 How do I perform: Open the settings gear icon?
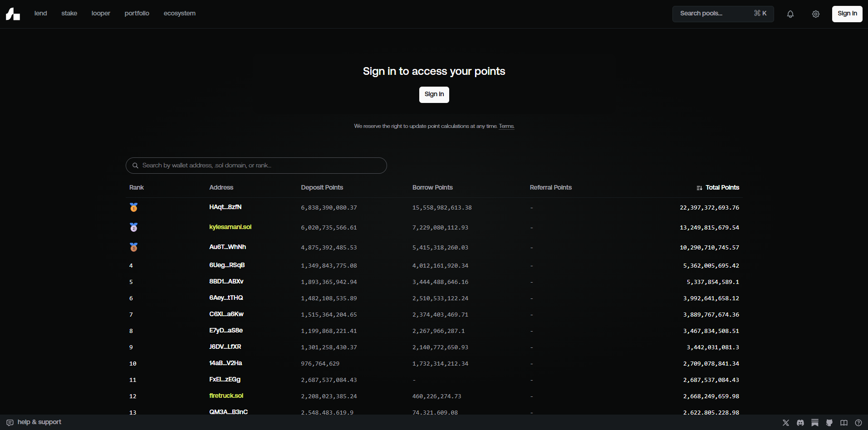[x=815, y=14]
